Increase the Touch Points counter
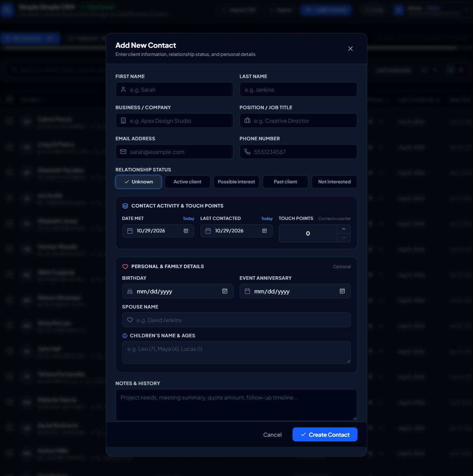The height and width of the screenshot is (476, 473). coord(344,229)
